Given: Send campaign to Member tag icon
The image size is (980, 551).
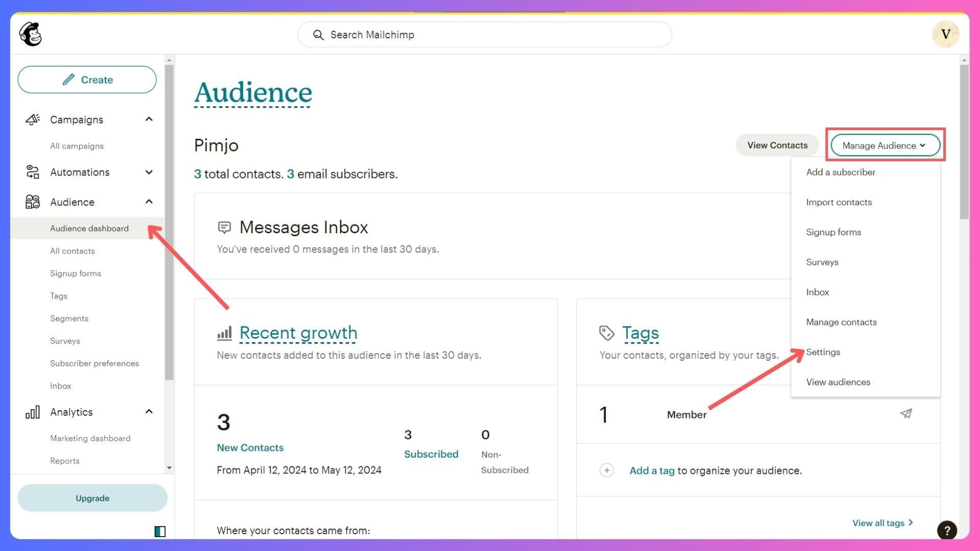Looking at the screenshot, I should point(906,414).
